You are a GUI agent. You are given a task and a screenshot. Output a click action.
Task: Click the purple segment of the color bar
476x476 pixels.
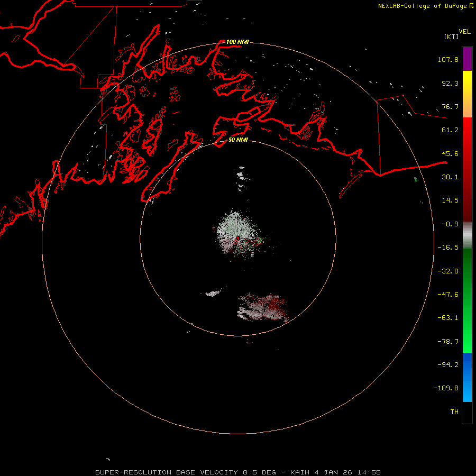[x=467, y=59]
